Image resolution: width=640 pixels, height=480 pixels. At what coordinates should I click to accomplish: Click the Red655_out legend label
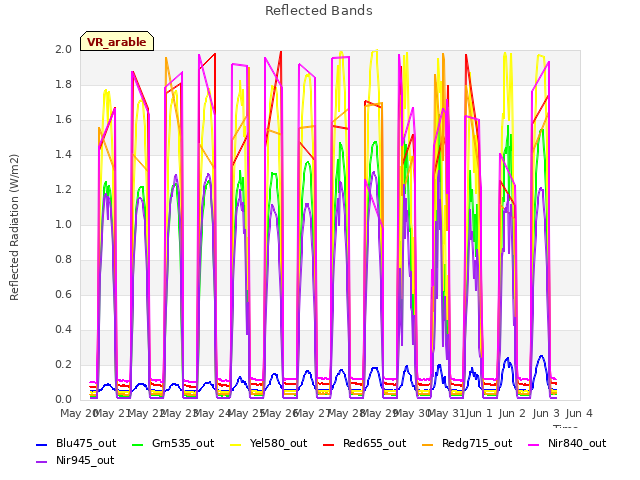[375, 443]
